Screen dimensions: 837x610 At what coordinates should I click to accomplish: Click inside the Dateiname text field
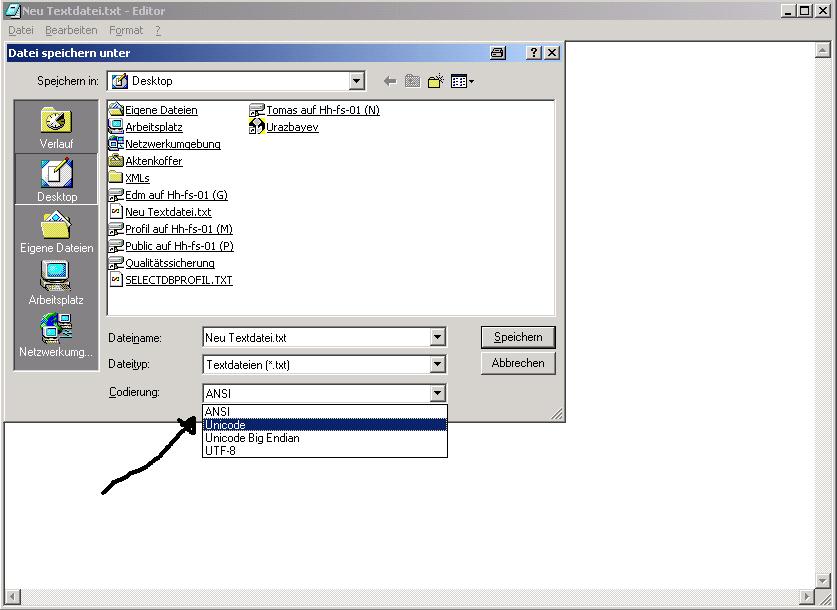tap(317, 337)
